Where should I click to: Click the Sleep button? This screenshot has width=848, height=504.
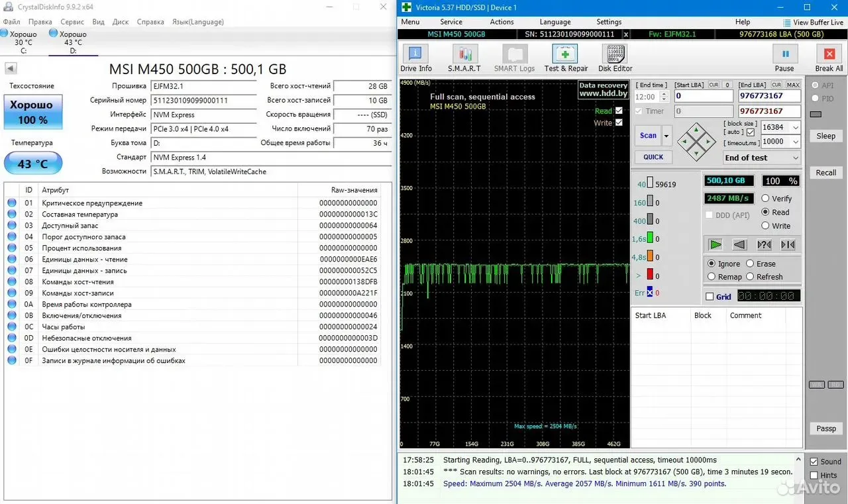(825, 136)
